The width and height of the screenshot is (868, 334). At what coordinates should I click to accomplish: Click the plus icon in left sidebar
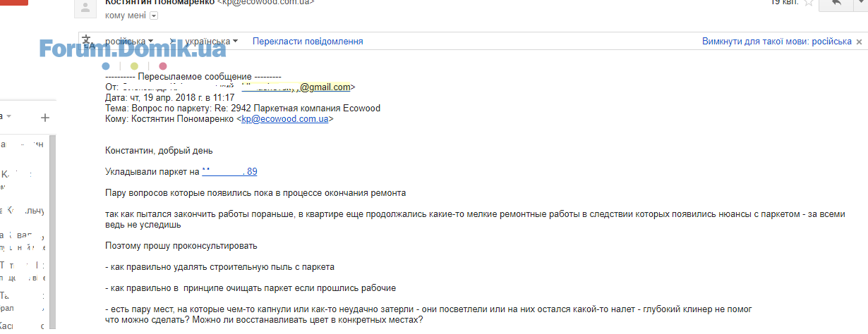point(45,118)
